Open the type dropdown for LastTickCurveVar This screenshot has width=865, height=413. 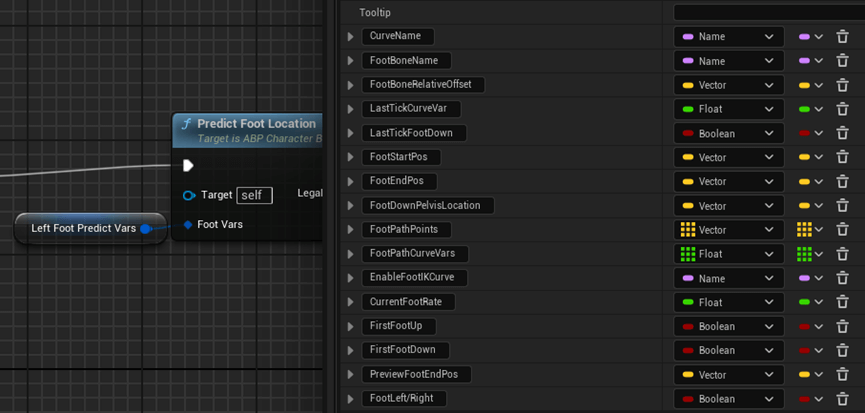pyautogui.click(x=727, y=109)
